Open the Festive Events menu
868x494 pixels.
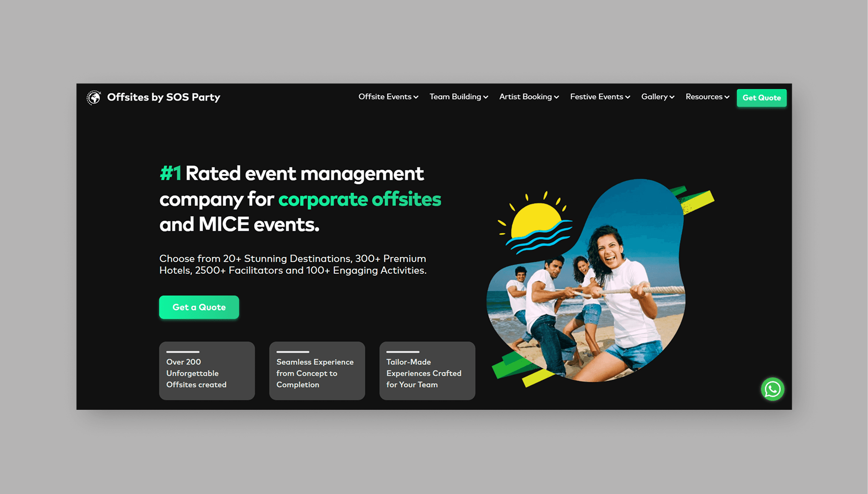[600, 97]
